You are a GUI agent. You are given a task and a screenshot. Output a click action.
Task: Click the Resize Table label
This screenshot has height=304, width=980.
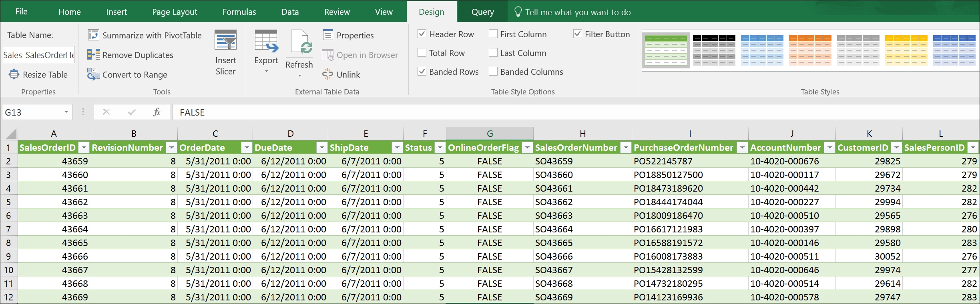coord(45,75)
